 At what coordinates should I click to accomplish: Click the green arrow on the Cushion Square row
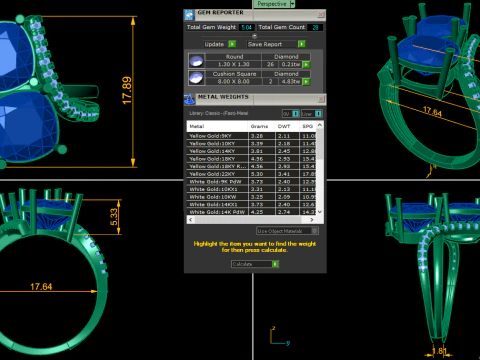306,82
